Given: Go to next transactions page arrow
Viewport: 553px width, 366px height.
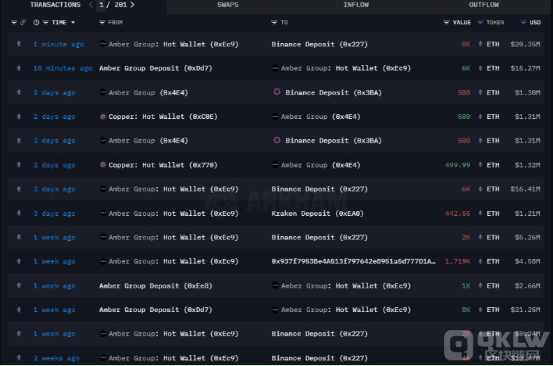Looking at the screenshot, I should coord(132,5).
